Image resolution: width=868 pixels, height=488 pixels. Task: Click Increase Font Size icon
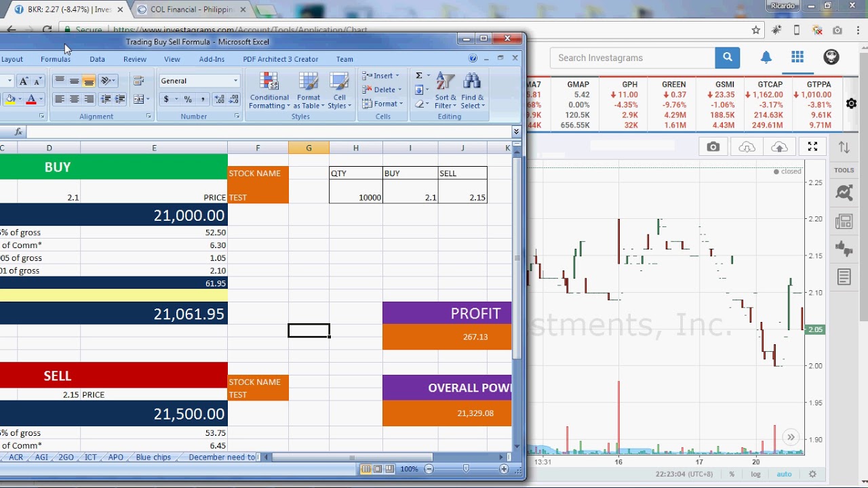(x=24, y=81)
